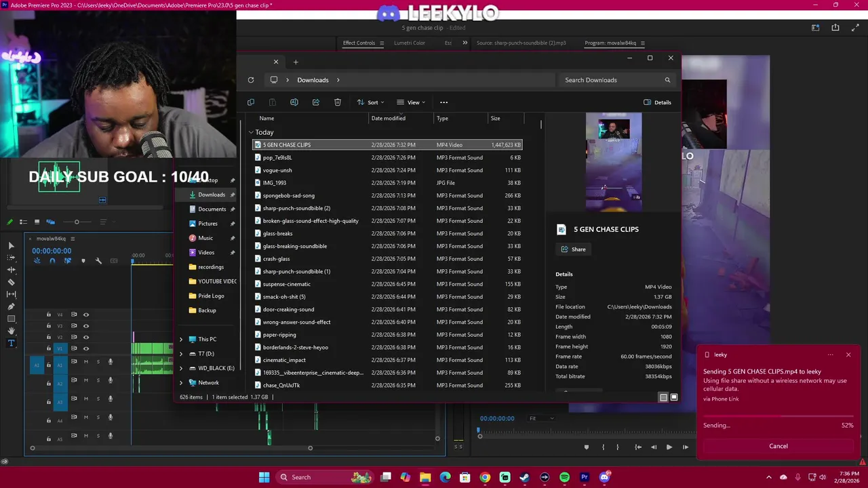Open panel overflow double-chevron menu
This screenshot has width=868, height=488.
click(465, 43)
